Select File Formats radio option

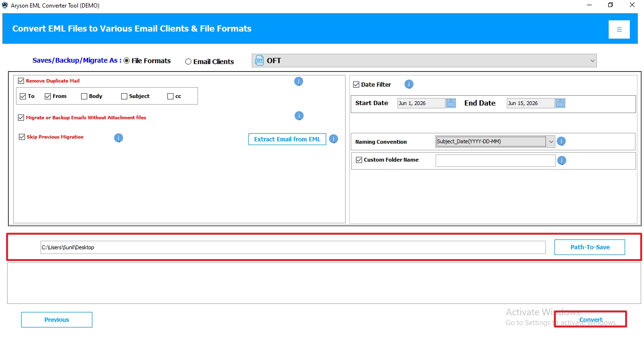tap(126, 61)
